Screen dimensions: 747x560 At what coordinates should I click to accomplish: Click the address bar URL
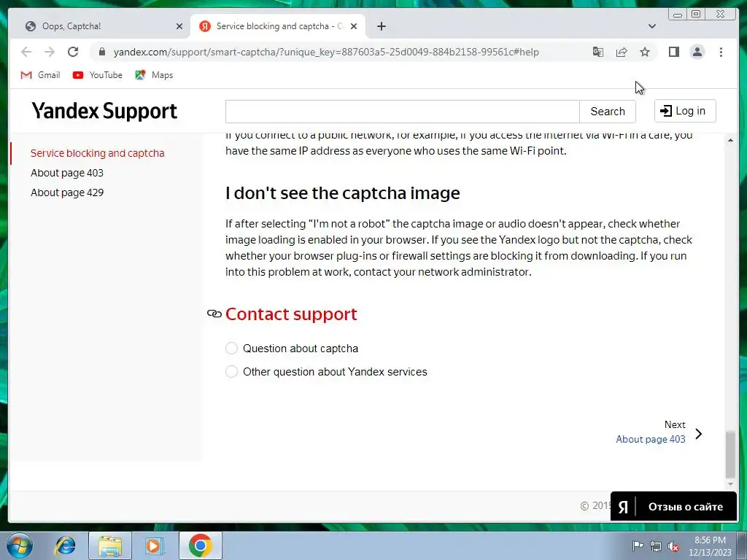click(326, 52)
